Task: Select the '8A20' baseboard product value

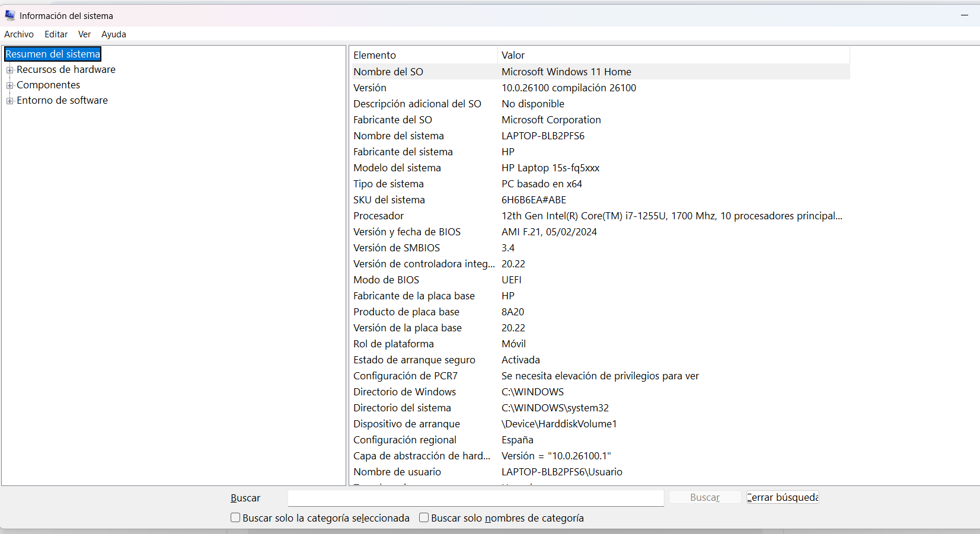Action: click(x=513, y=312)
